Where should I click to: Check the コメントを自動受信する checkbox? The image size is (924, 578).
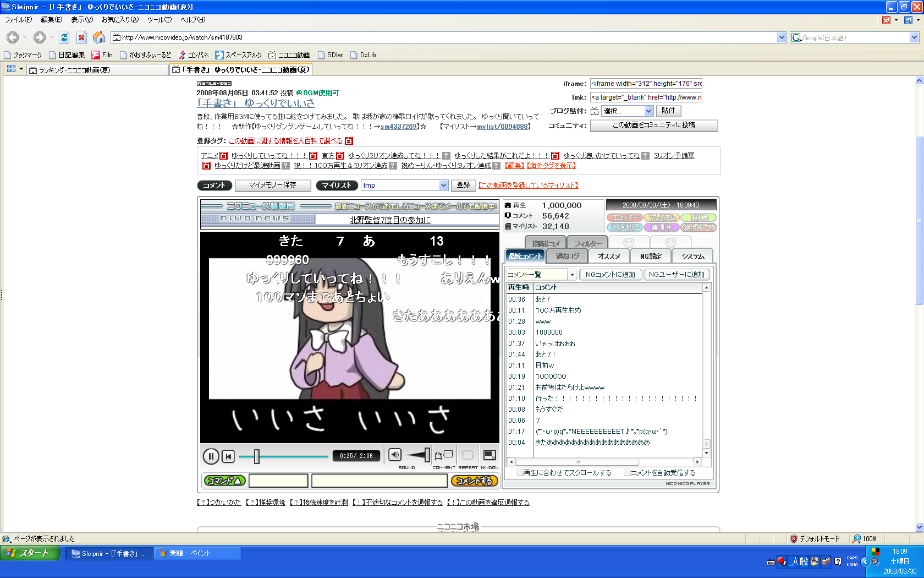pyautogui.click(x=626, y=473)
